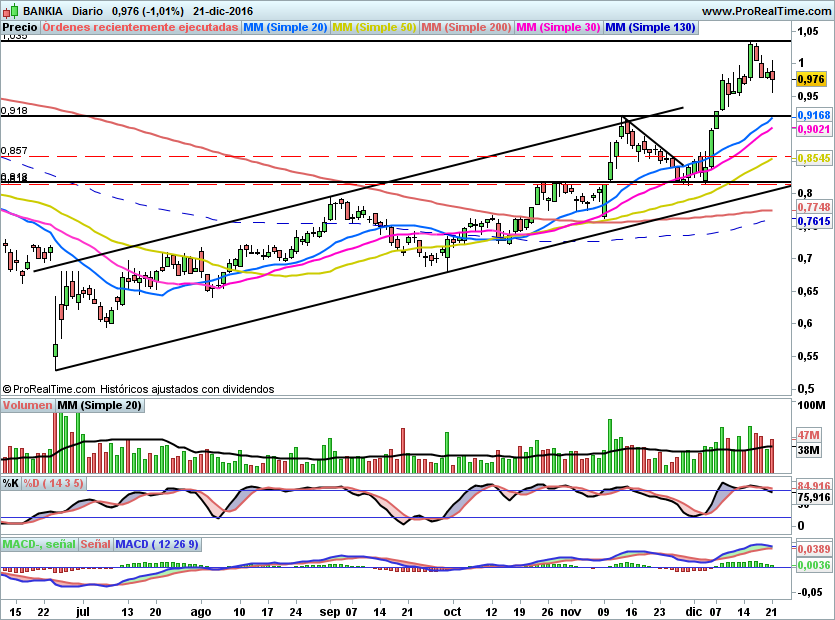This screenshot has width=835, height=620.
Task: Click the blue 0,9168 moving average value tag
Action: pyautogui.click(x=811, y=116)
